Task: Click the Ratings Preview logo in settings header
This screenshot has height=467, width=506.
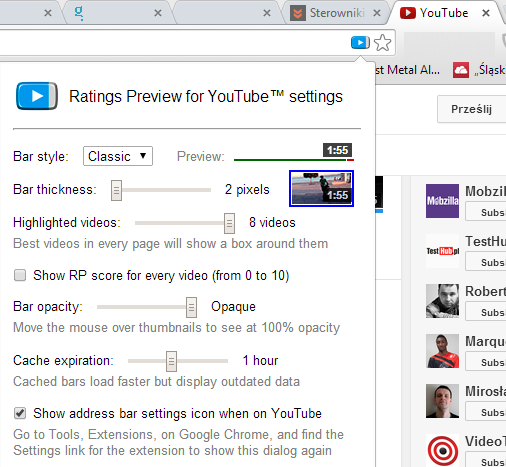Action: 37,96
